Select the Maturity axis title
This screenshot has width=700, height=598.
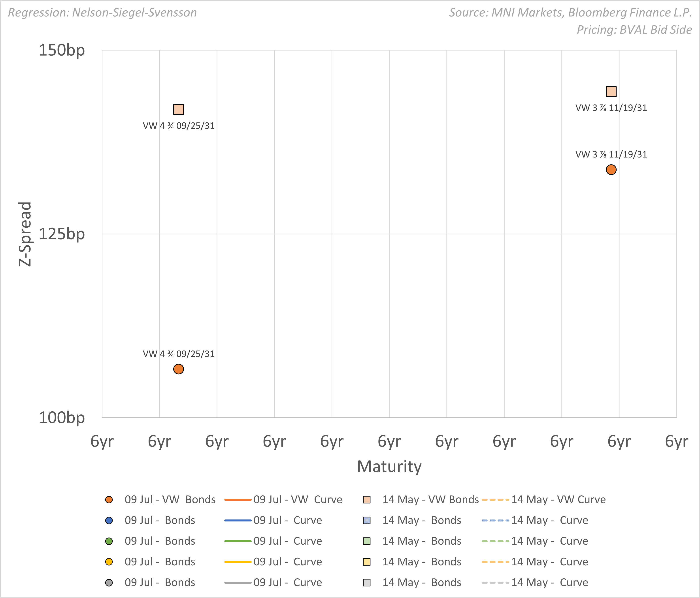pos(389,467)
